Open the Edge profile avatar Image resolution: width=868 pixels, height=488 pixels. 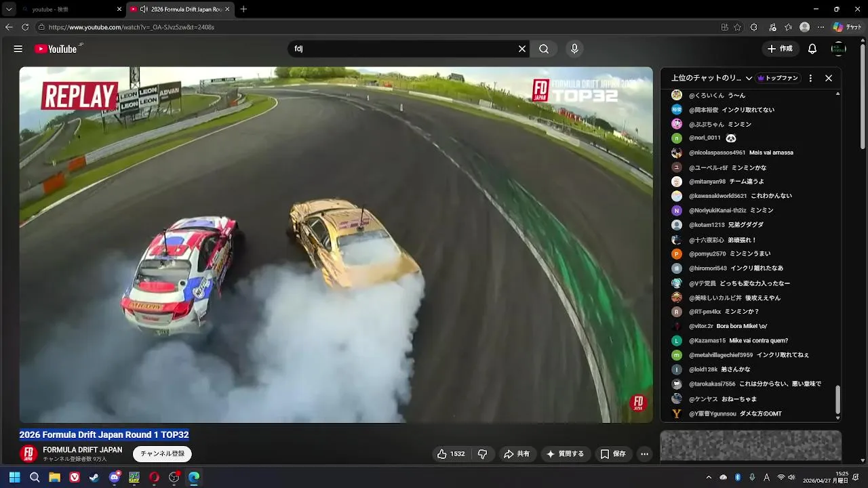805,27
